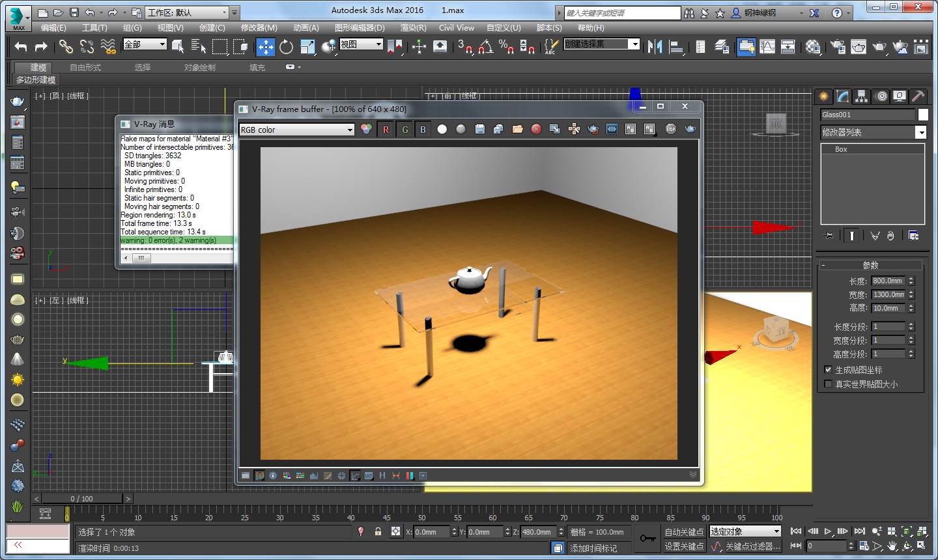Select the Move tool in main toolbar

click(x=265, y=46)
